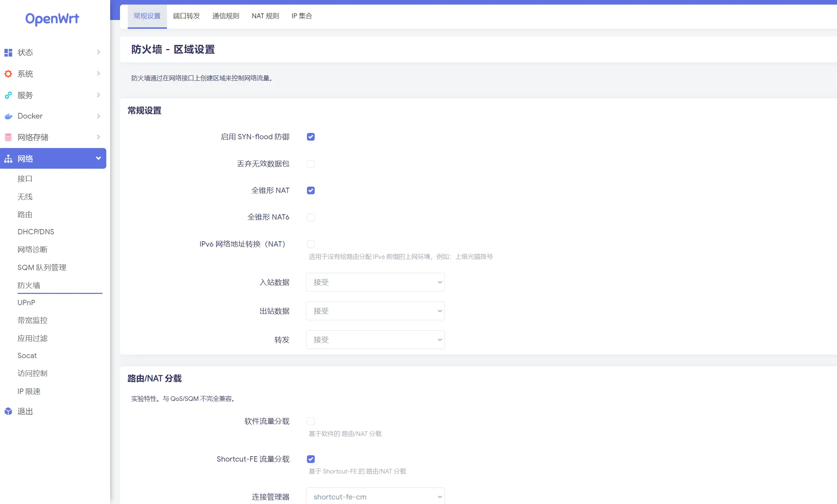Open the UPnP settings page

pyautogui.click(x=26, y=303)
